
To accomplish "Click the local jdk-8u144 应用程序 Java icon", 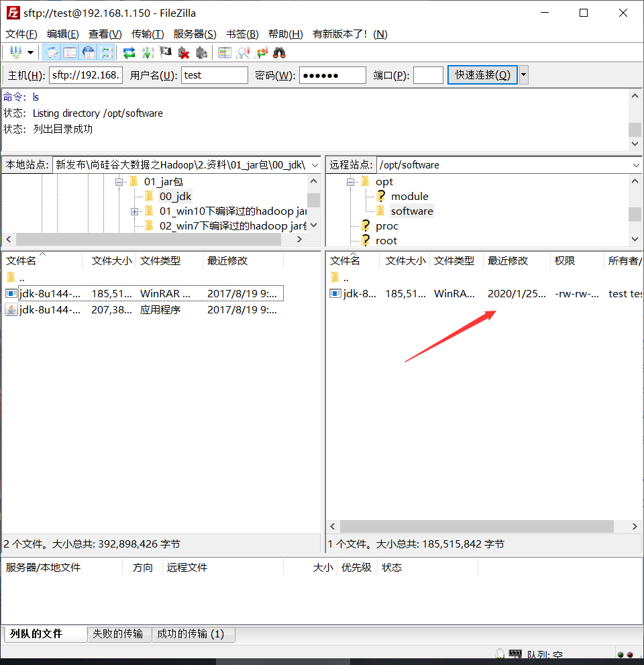I will pyautogui.click(x=11, y=309).
